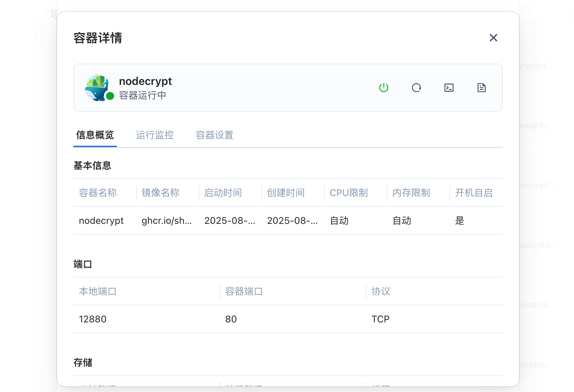
Task: Select local port value 12880
Action: 93,319
